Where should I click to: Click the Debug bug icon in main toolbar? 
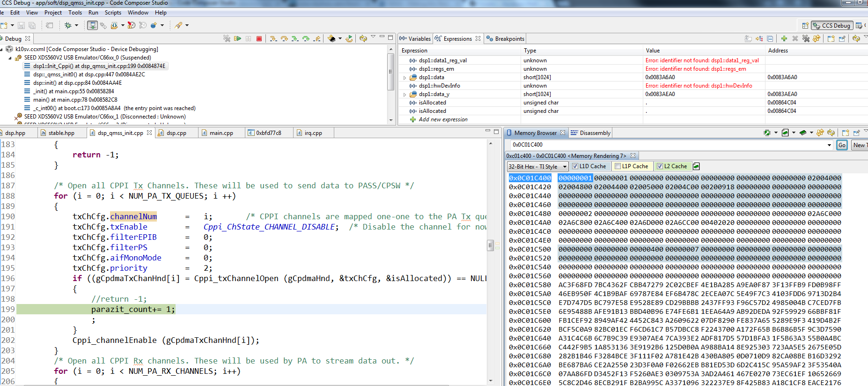click(68, 25)
